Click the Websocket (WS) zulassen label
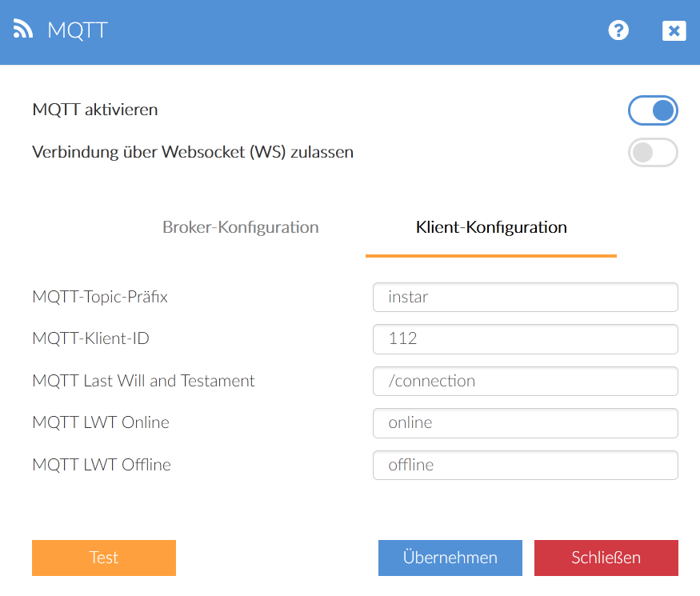 (193, 151)
